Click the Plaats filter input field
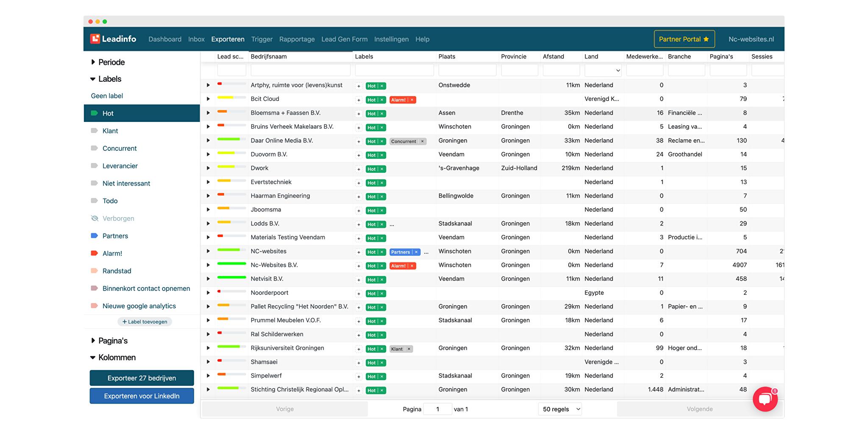The image size is (868, 434). [467, 70]
